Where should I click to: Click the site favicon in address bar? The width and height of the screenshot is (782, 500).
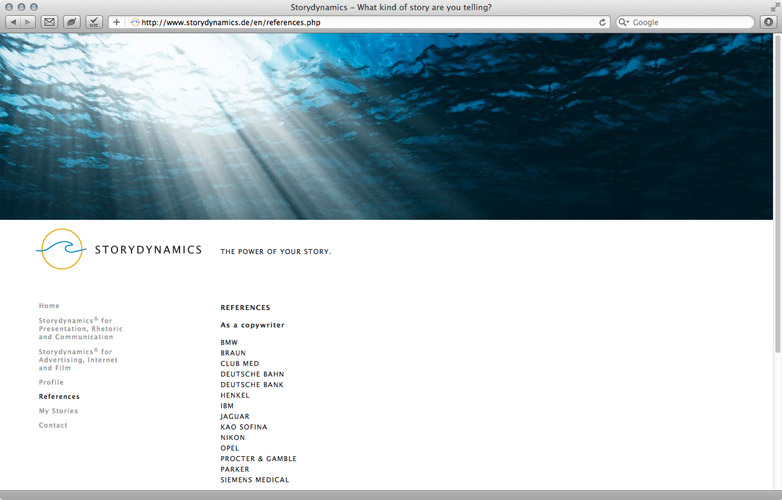(x=135, y=22)
